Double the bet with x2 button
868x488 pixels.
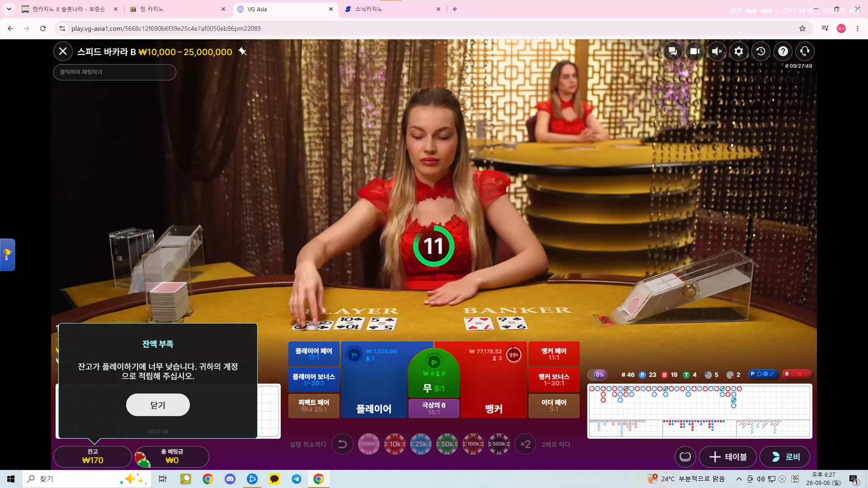pyautogui.click(x=525, y=444)
